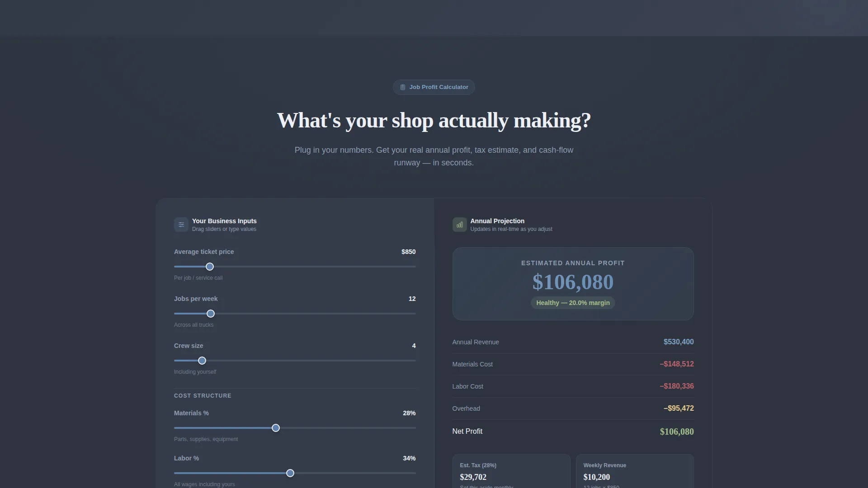Click the Jobs per week value 12
868x488 pixels.
(x=412, y=299)
